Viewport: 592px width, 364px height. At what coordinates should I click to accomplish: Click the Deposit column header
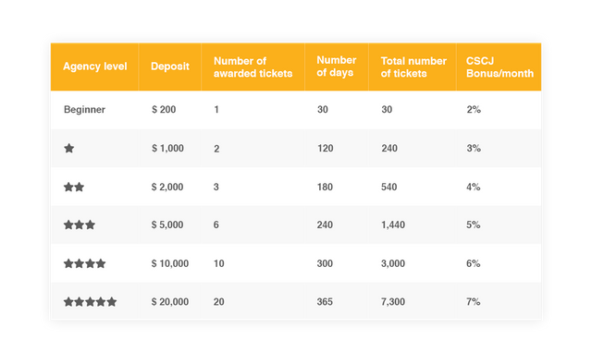click(170, 67)
